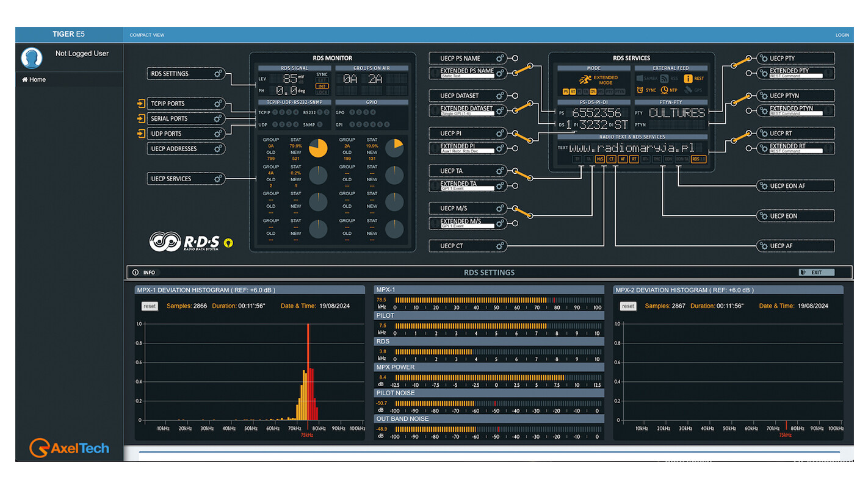Click the gear icon on RDS SETTINGS

tap(218, 74)
